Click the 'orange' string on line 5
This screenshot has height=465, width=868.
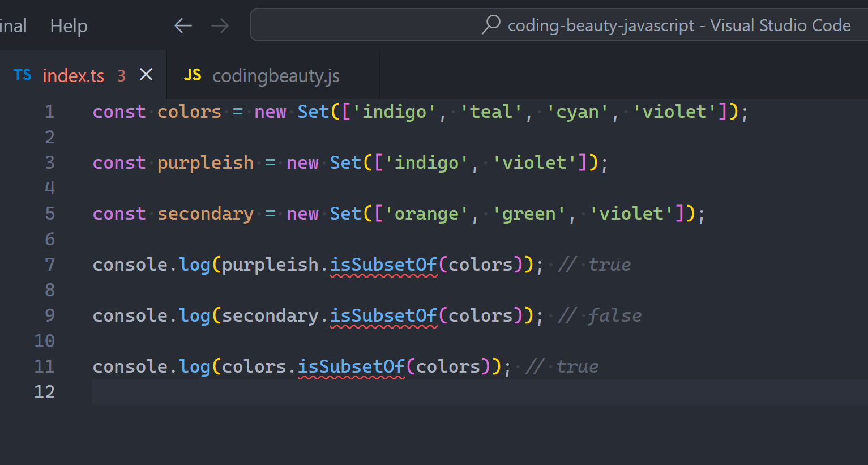coord(426,214)
